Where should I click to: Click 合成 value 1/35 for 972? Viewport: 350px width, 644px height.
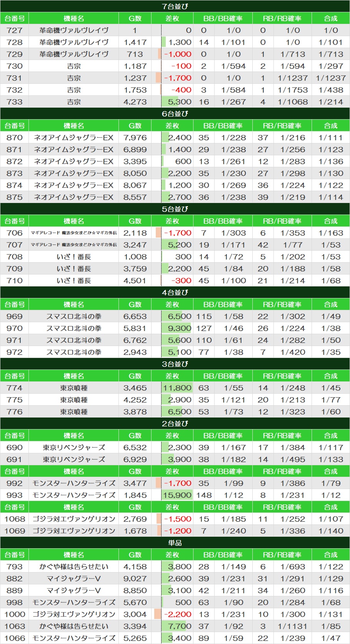click(x=331, y=352)
